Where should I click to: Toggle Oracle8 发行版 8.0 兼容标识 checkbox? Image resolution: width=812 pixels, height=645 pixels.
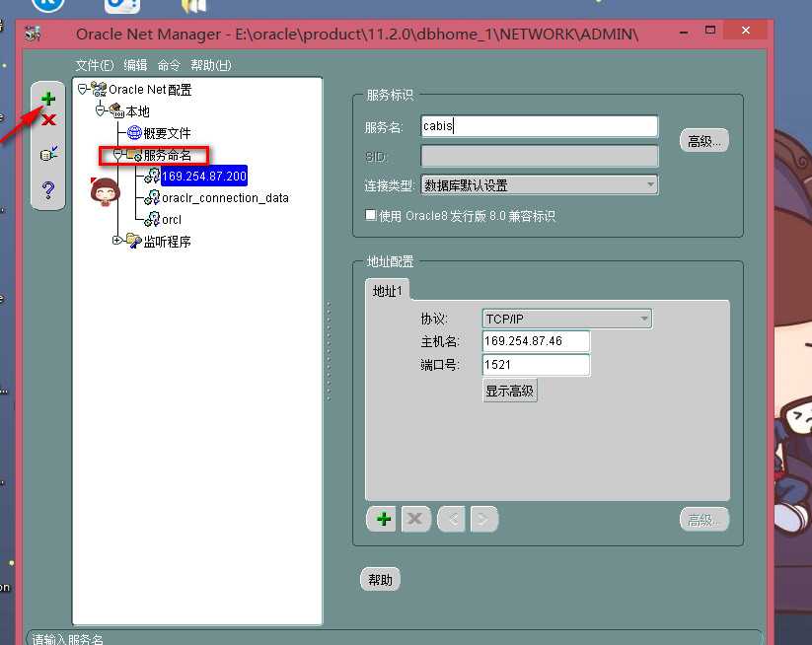click(371, 215)
